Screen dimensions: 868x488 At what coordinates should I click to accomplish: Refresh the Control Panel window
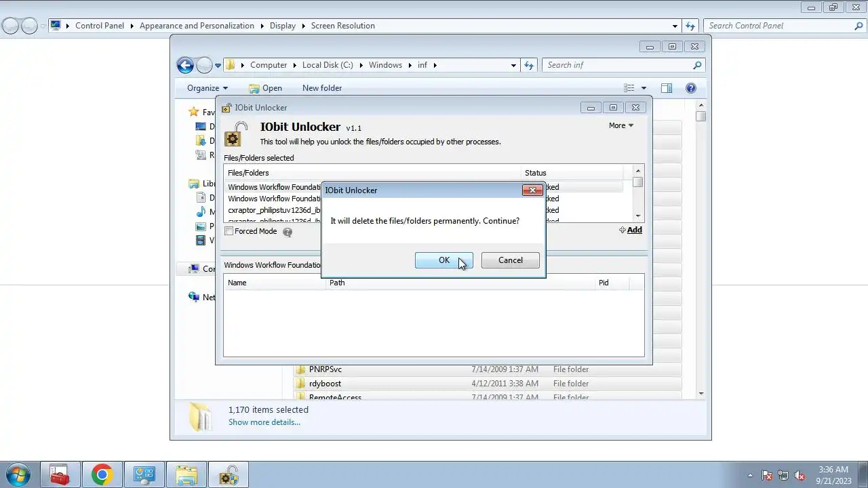[690, 26]
